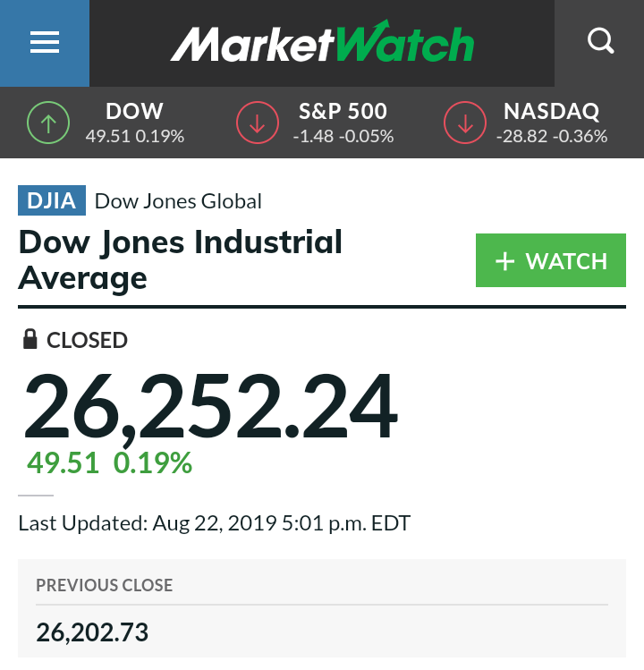
Task: Click the 26,252.24 index value
Action: 211,406
